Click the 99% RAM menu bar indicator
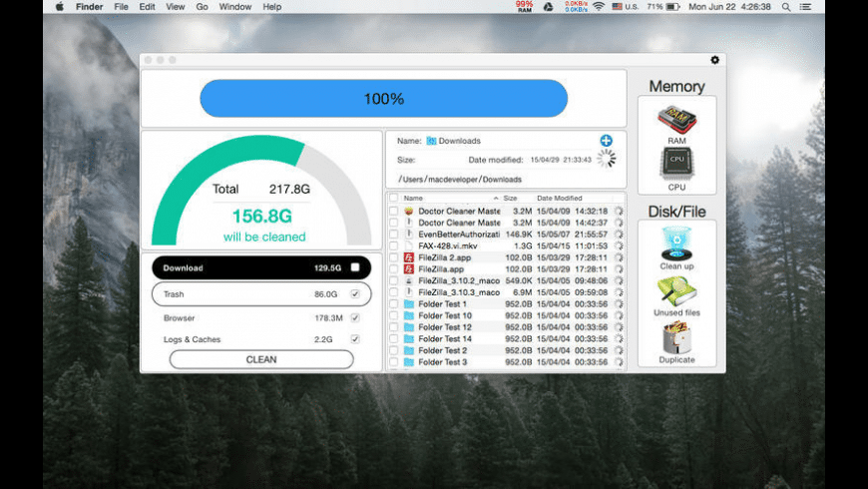The height and width of the screenshot is (489, 868). (x=524, y=7)
